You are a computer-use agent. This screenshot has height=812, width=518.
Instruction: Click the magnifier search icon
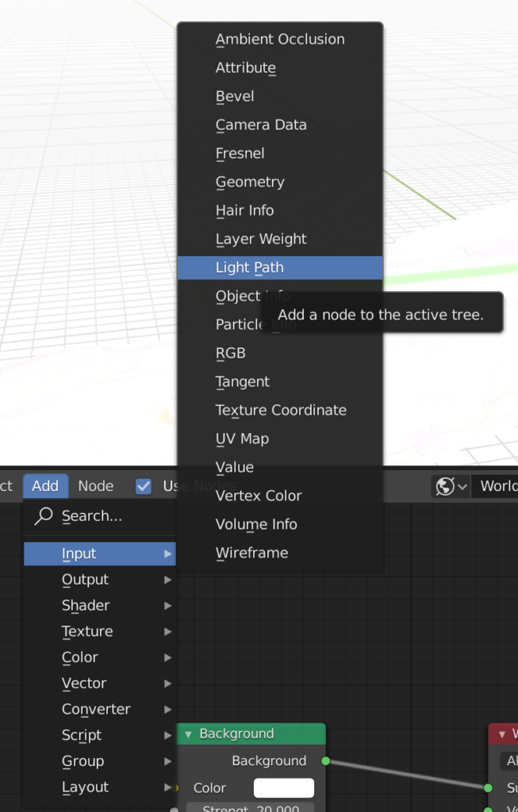click(44, 515)
